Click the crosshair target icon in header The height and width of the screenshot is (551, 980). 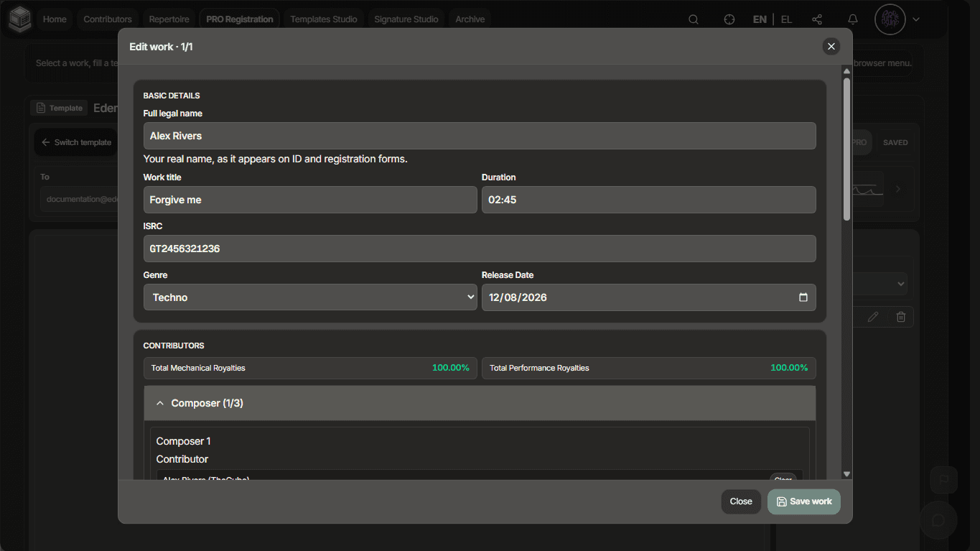(x=729, y=19)
